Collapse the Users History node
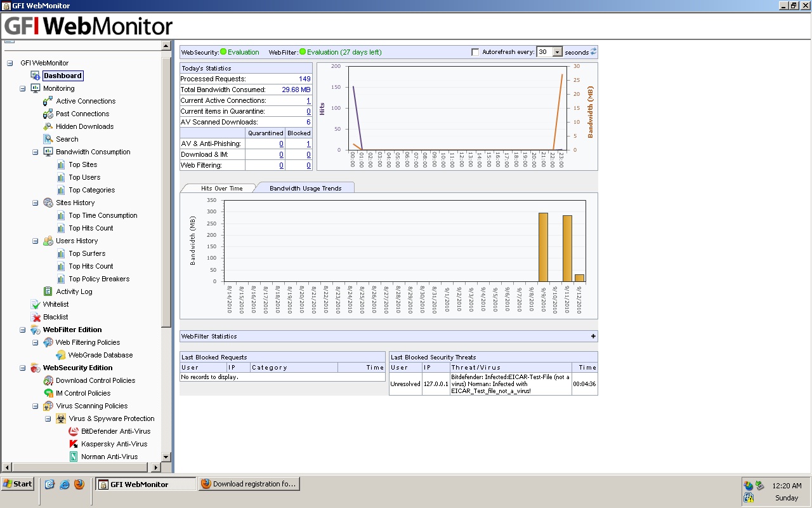This screenshot has height=508, width=812. point(36,241)
